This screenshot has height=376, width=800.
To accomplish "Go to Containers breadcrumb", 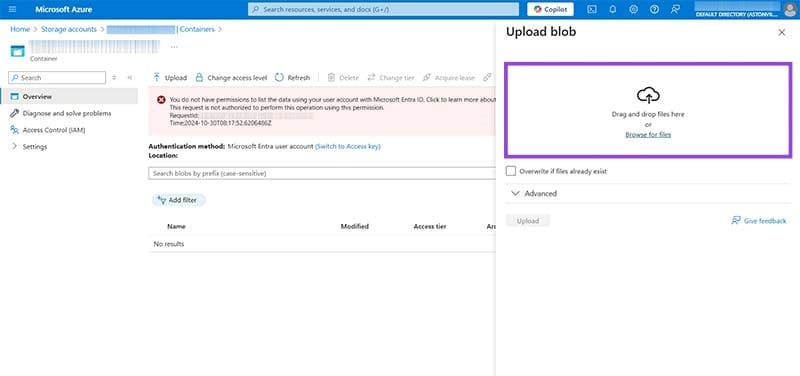I will (x=197, y=29).
